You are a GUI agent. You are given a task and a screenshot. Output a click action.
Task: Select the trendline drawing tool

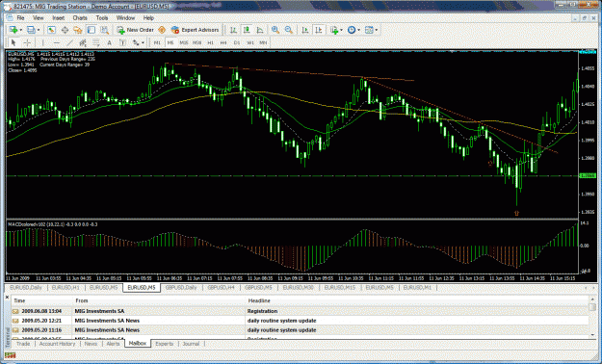69,42
